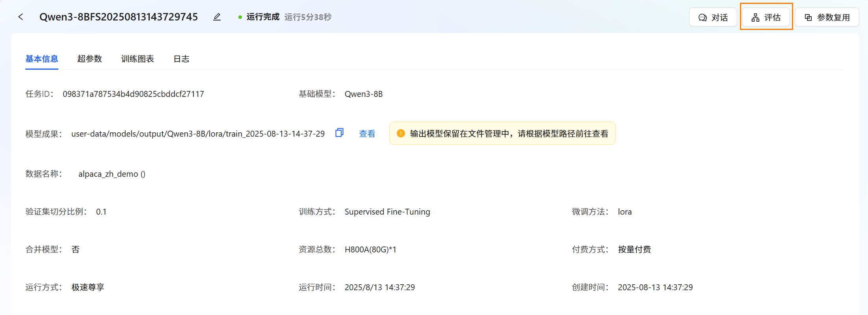Show the 训练图表 tab
This screenshot has width=868, height=315.
(138, 59)
